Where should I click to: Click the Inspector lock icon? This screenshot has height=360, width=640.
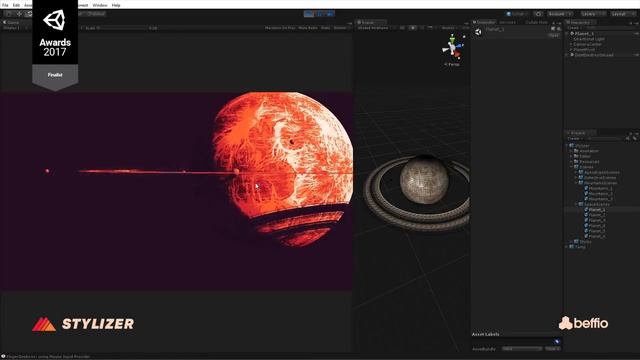point(553,22)
